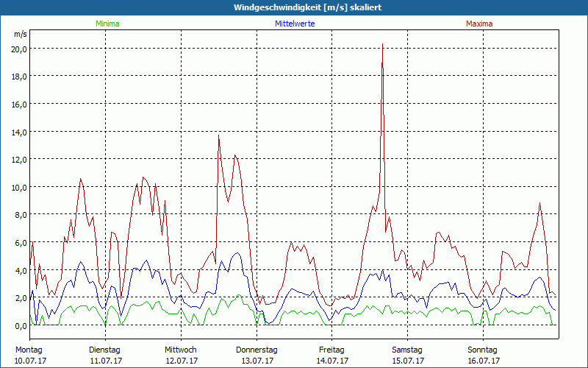Select the Montag day label
Viewport: 588px width, 368px height.
29,350
